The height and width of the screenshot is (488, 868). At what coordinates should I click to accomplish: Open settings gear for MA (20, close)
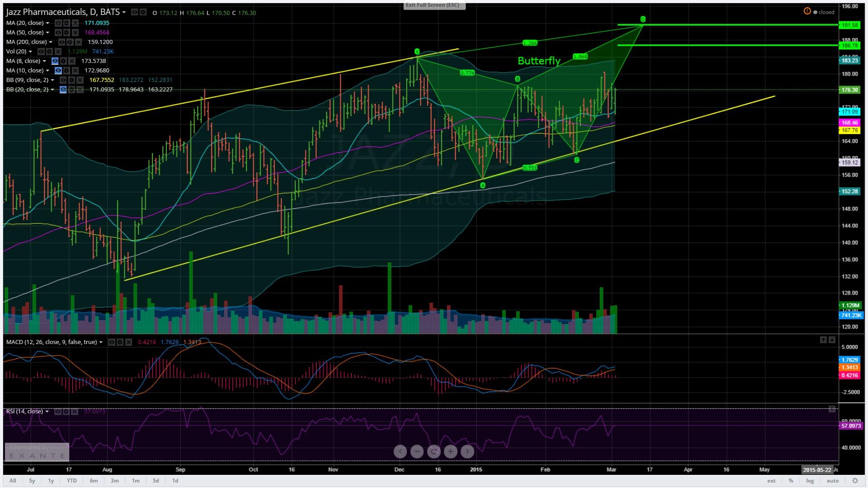pyautogui.click(x=66, y=23)
